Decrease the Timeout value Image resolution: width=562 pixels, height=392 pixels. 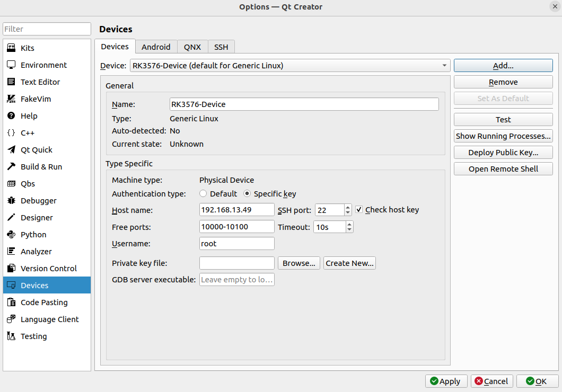pos(349,230)
